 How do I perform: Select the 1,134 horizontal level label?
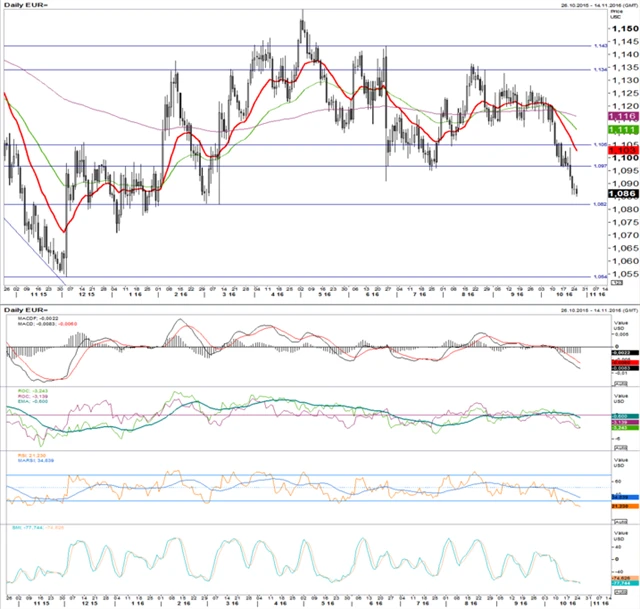pos(600,70)
